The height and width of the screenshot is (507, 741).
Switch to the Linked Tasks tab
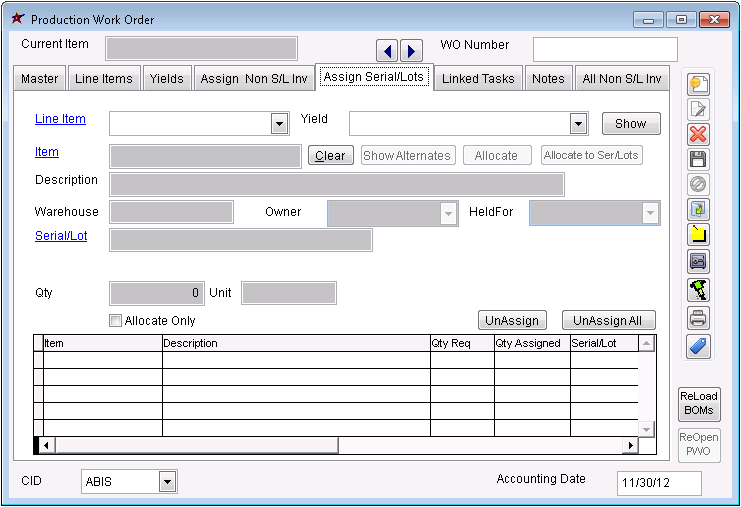pos(478,79)
